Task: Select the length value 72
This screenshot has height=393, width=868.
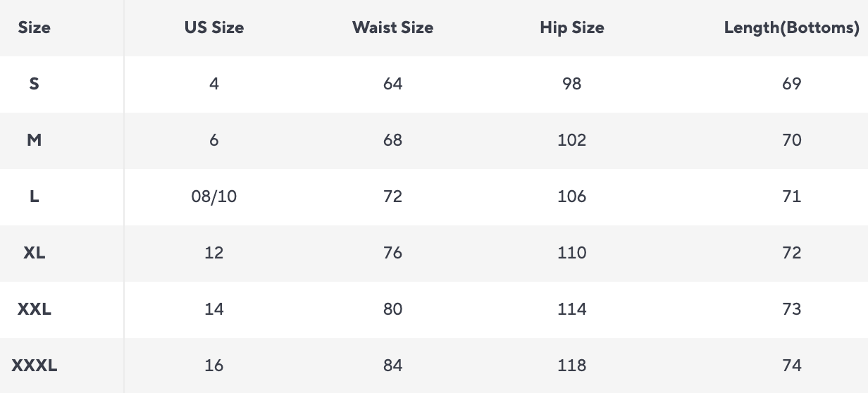Action: tap(791, 253)
